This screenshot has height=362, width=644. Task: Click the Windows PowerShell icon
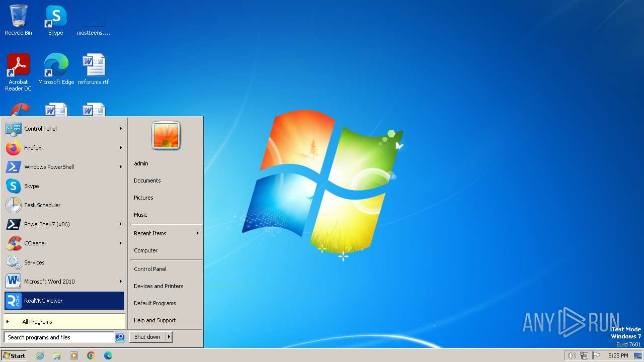pyautogui.click(x=13, y=167)
